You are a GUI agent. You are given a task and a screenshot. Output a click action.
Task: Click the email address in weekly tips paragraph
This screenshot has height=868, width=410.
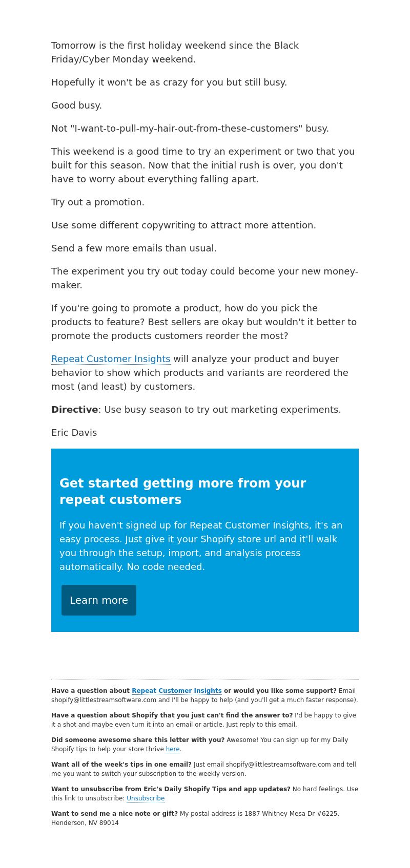[278, 765]
